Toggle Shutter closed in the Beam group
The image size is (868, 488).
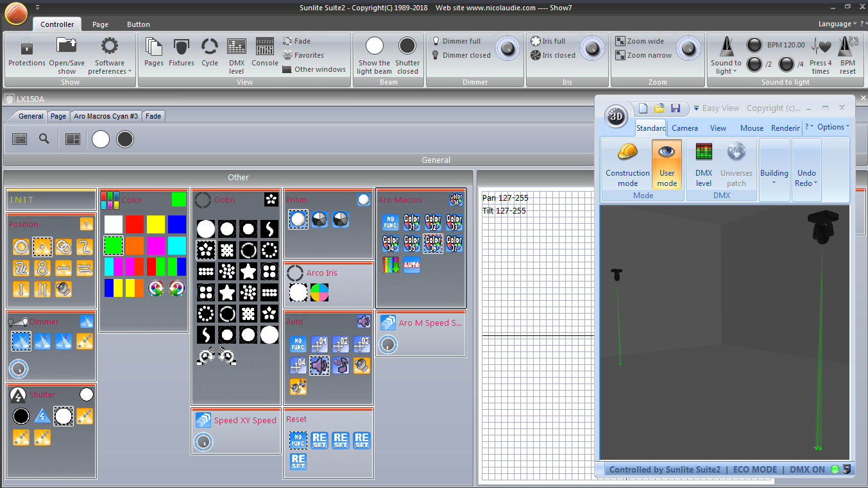[x=407, y=55]
